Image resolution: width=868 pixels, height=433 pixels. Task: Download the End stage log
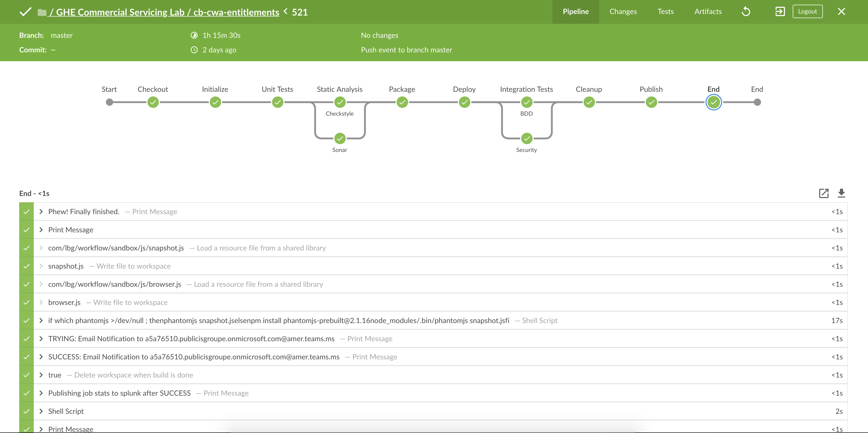[841, 193]
